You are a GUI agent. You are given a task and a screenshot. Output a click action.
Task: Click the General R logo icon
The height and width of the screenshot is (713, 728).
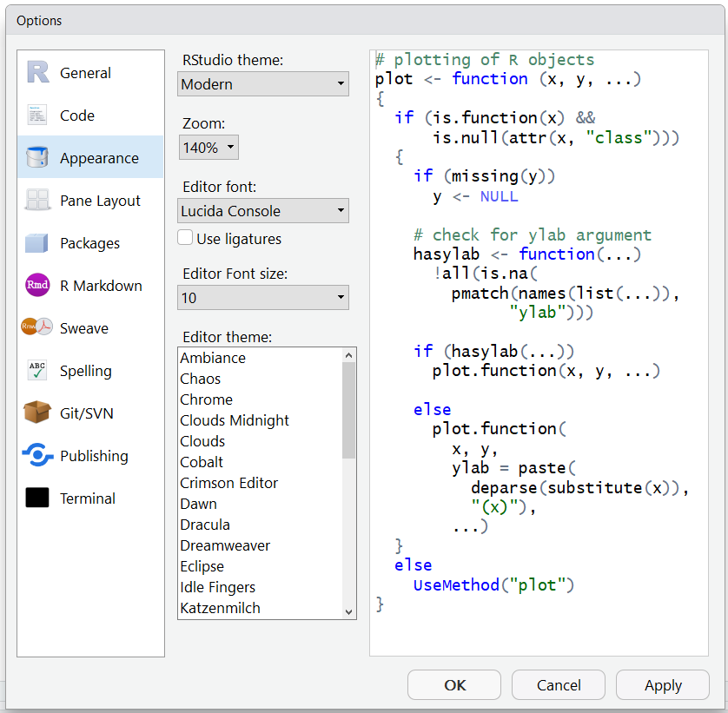coord(37,73)
